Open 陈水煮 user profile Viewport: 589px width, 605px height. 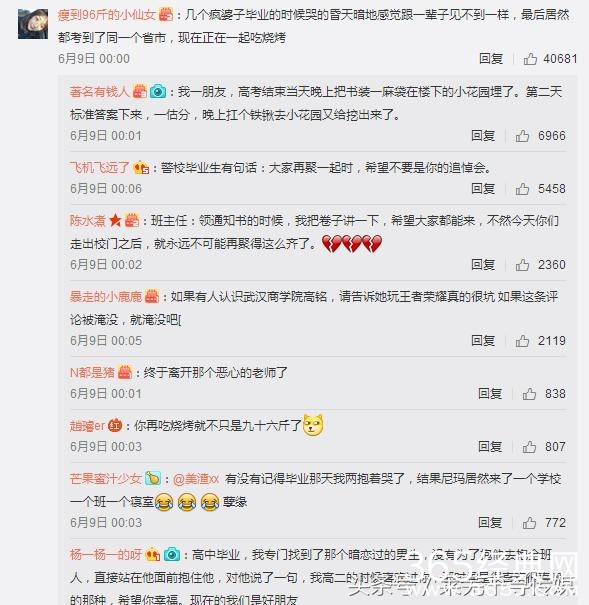[x=88, y=221]
